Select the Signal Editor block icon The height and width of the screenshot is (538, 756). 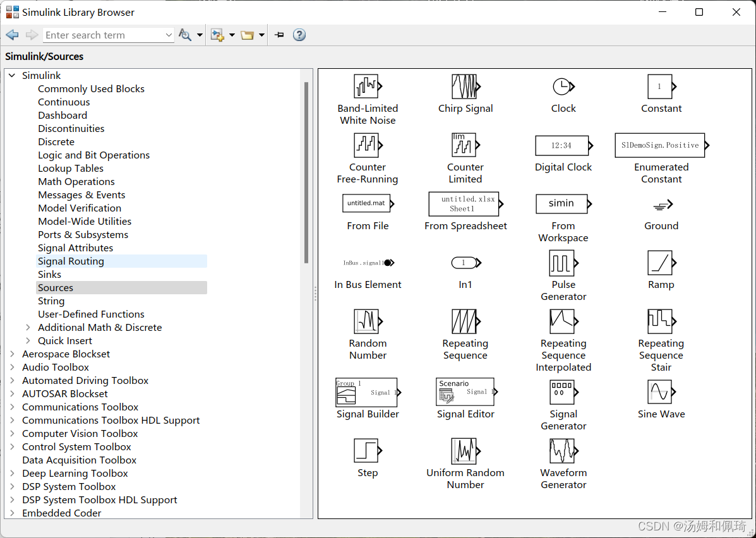click(x=466, y=391)
